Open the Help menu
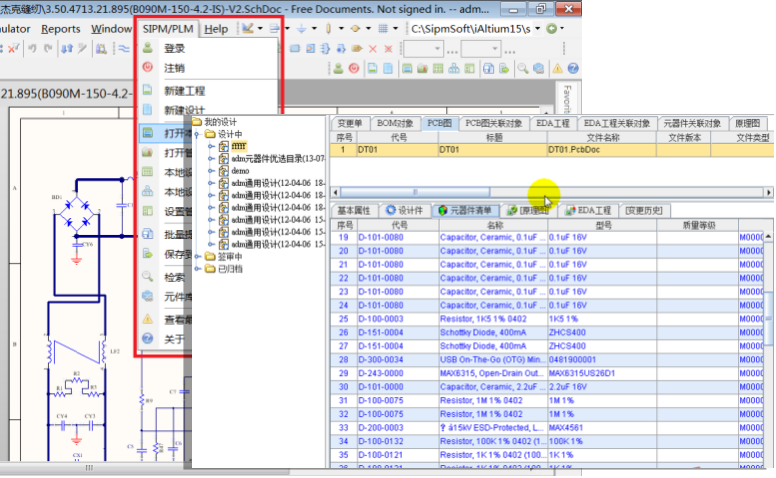Viewport: 776px width, 478px height. [x=216, y=29]
